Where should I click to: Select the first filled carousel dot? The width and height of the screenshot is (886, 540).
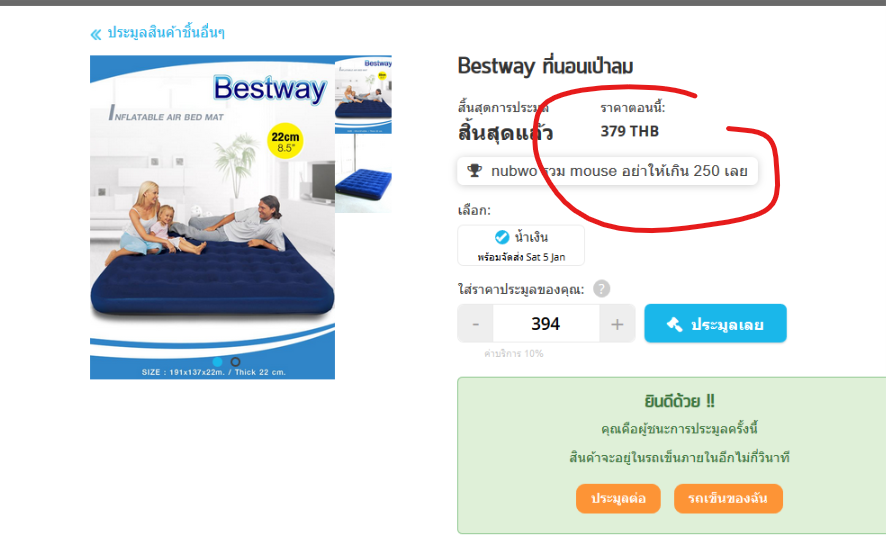coord(217,362)
